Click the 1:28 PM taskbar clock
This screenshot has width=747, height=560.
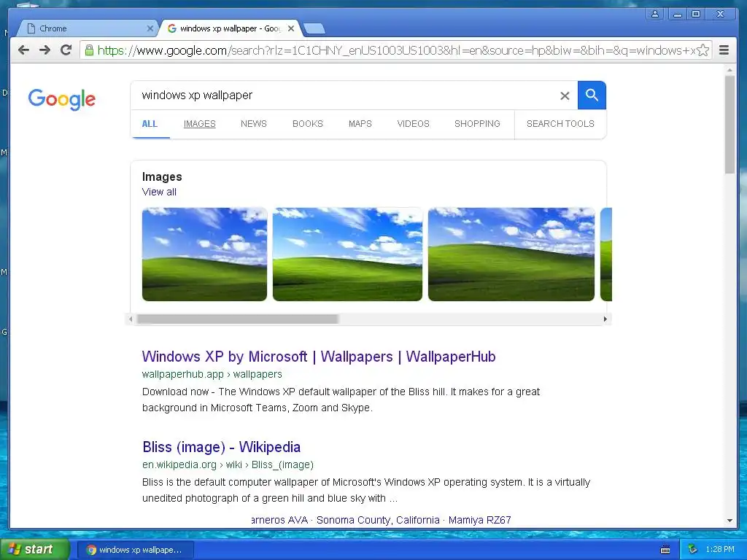click(x=720, y=549)
